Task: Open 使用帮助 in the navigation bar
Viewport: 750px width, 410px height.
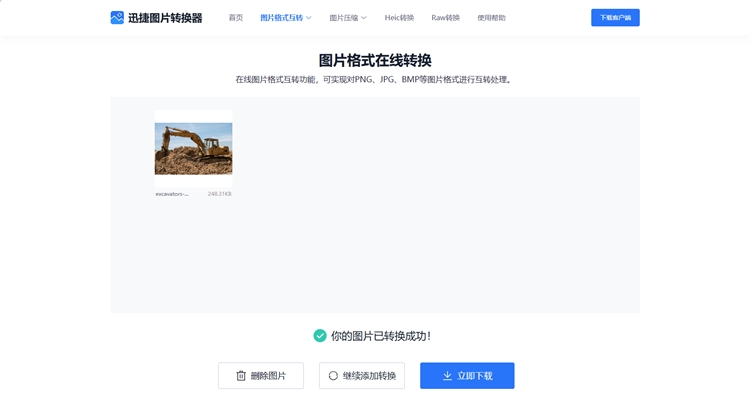Action: (x=491, y=18)
